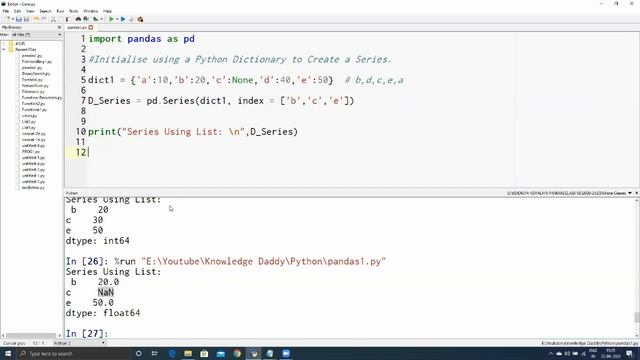This screenshot has width=640, height=360.
Task: Open the file filter dropdown
Action: coord(36,35)
